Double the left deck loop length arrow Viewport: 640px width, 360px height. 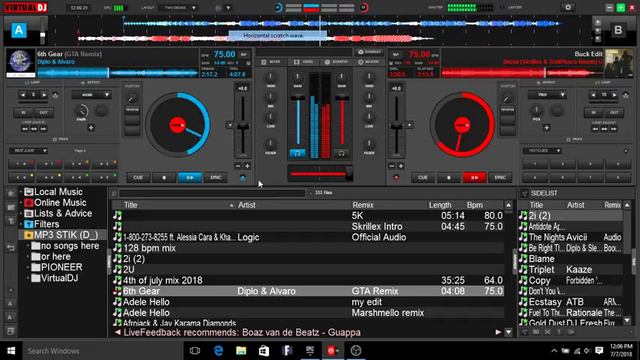click(44, 95)
